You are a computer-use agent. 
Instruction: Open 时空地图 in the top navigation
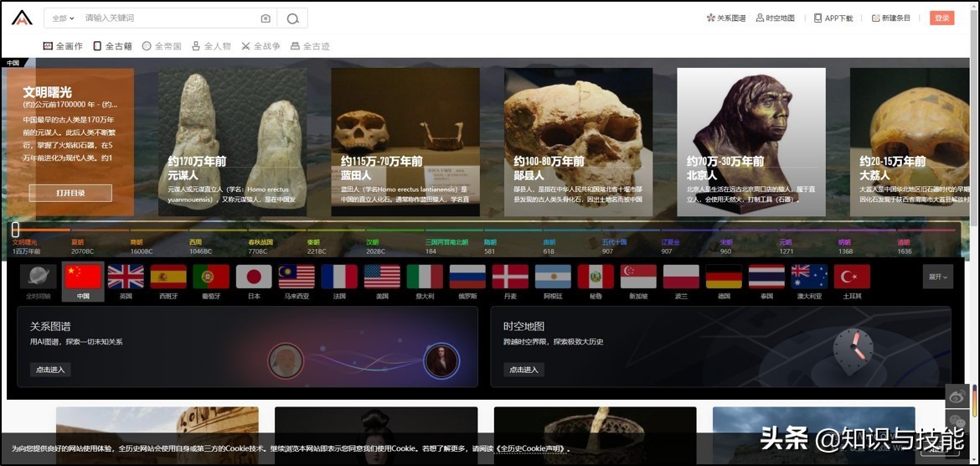click(x=775, y=18)
